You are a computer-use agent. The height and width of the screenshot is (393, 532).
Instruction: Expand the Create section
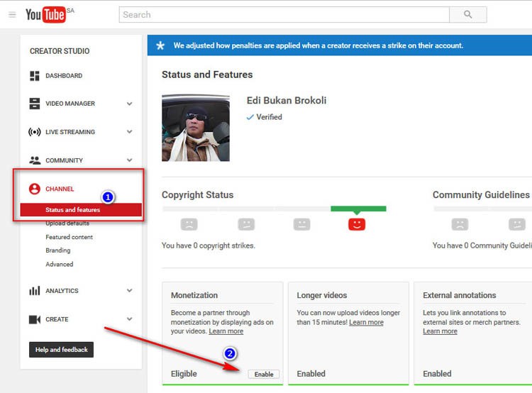coord(129,319)
